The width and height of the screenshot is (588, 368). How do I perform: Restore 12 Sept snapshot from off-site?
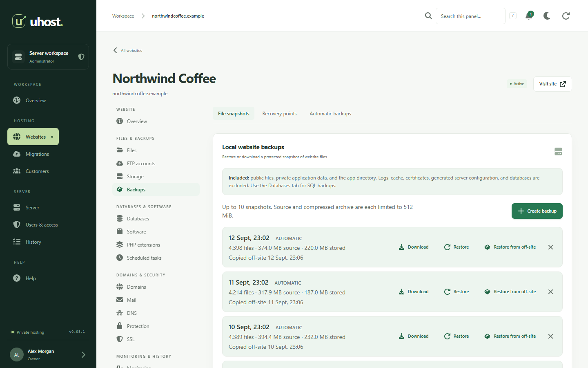510,247
